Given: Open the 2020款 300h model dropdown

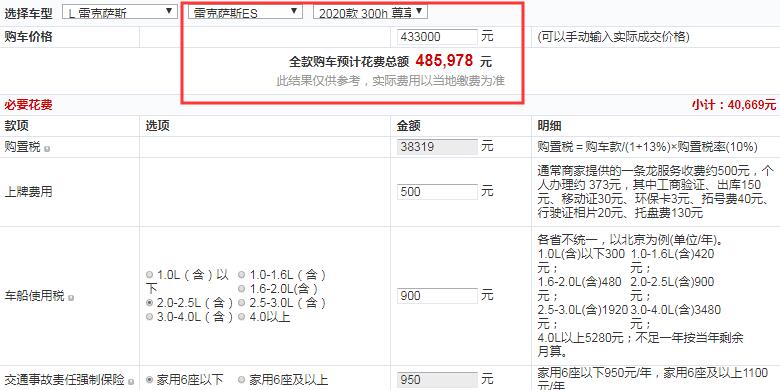Looking at the screenshot, I should 370,12.
